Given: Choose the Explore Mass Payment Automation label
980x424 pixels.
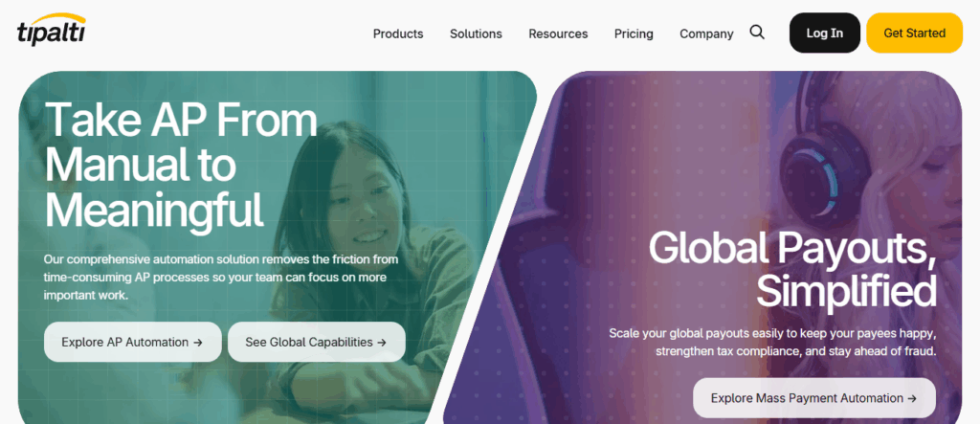Looking at the screenshot, I should [x=807, y=398].
